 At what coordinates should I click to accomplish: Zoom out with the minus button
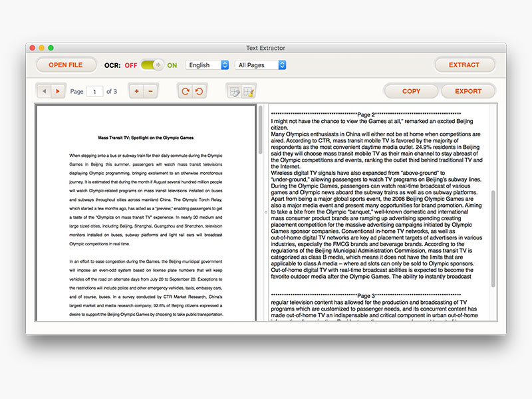tap(151, 91)
